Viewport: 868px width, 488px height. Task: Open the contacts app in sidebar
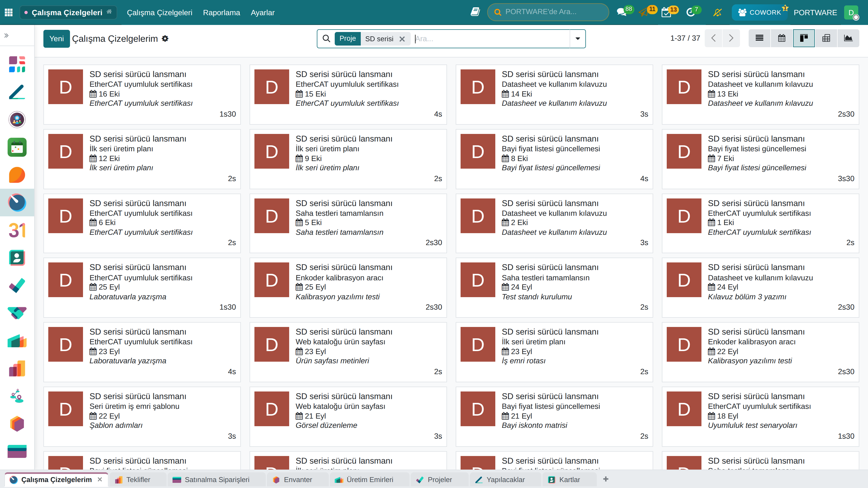click(17, 258)
